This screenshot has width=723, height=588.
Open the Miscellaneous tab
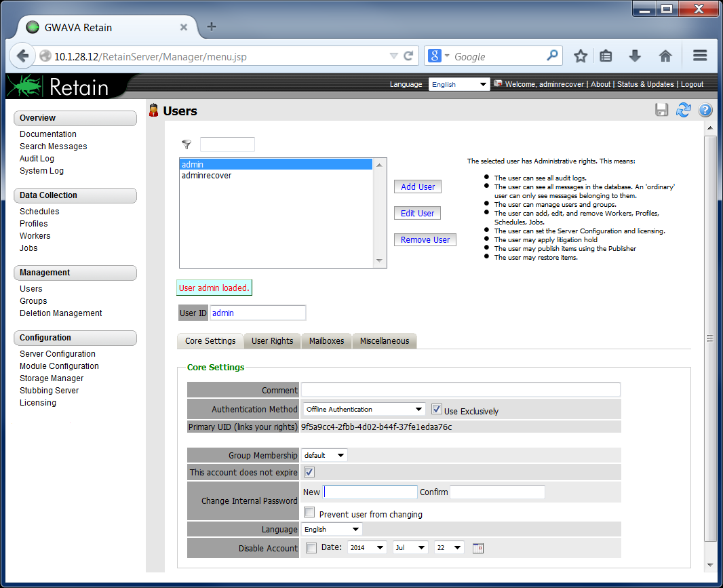pos(385,341)
